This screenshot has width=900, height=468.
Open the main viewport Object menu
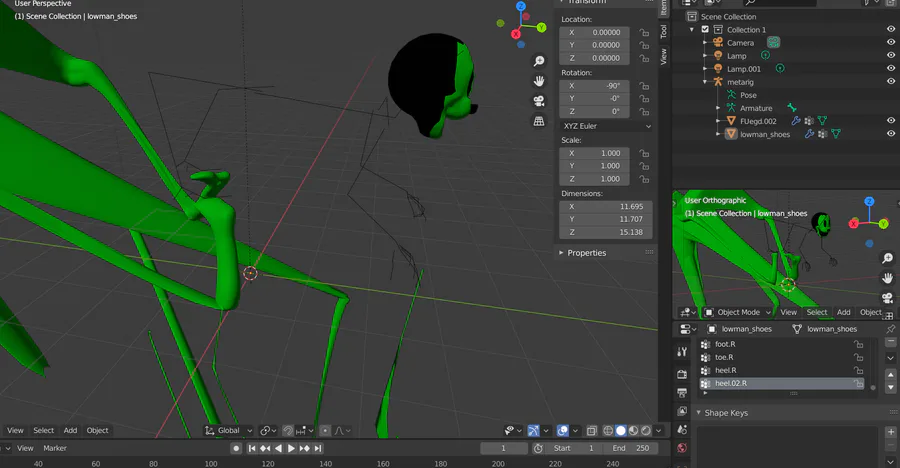click(97, 430)
